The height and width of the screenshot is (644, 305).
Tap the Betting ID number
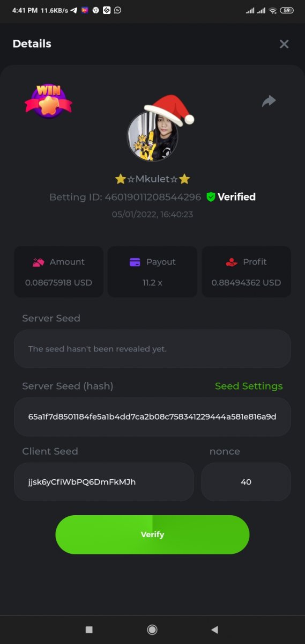click(153, 197)
